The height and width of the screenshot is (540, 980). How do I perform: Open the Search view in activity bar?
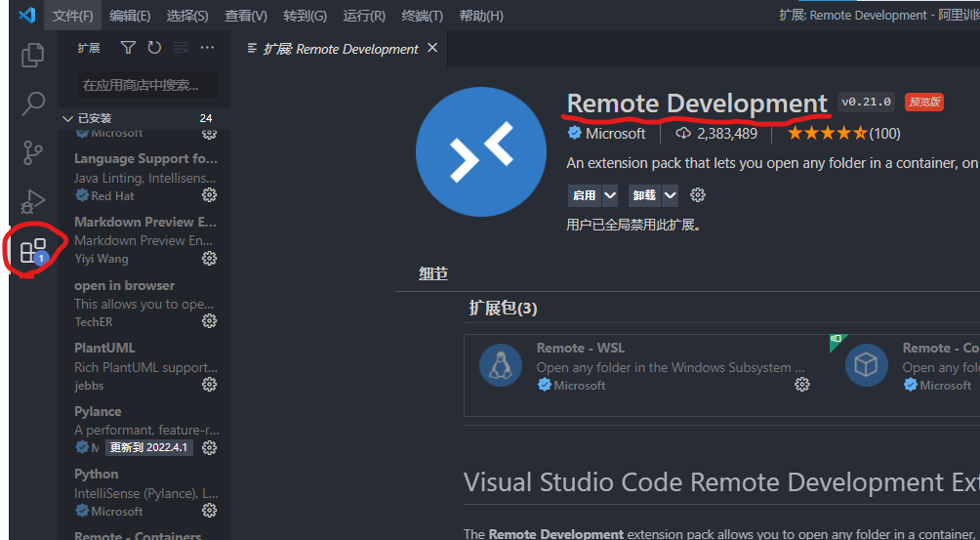33,103
